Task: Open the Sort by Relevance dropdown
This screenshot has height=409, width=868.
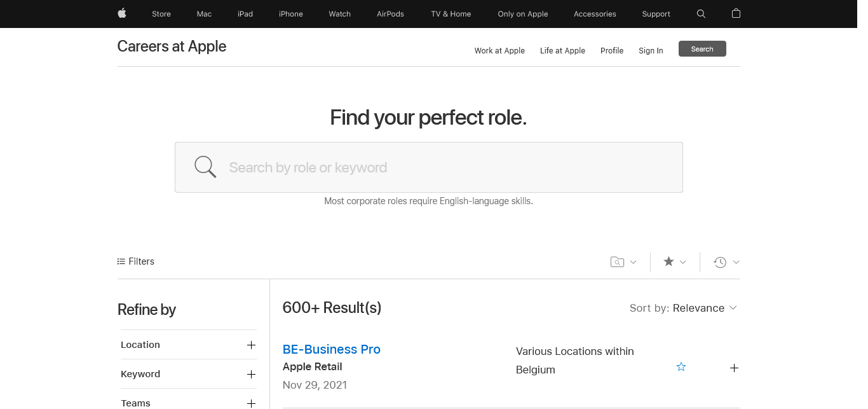Action: point(683,308)
